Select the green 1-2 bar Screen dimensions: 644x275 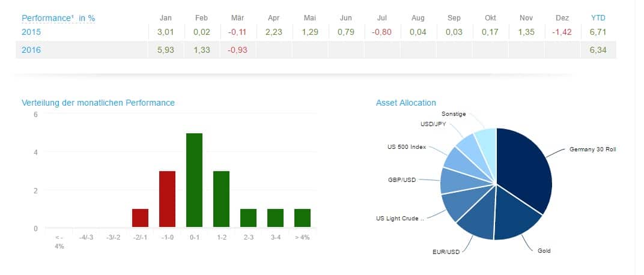tap(221, 199)
